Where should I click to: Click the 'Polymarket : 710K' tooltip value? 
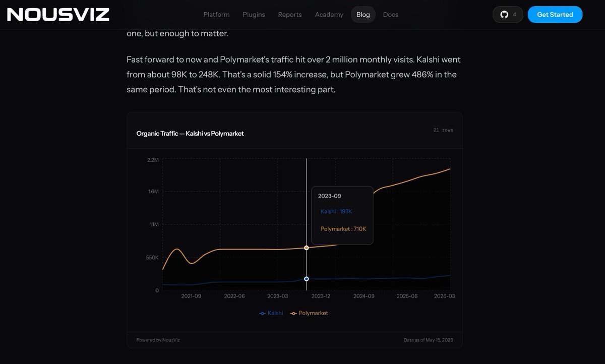(343, 229)
